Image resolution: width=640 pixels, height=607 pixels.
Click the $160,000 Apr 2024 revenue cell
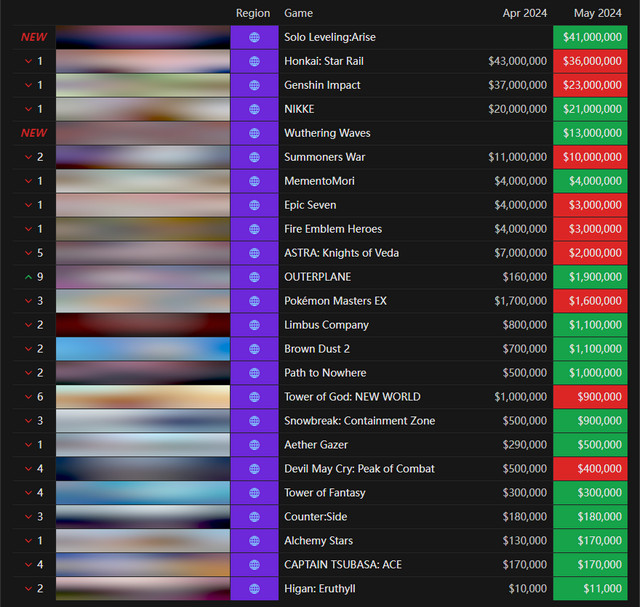524,277
